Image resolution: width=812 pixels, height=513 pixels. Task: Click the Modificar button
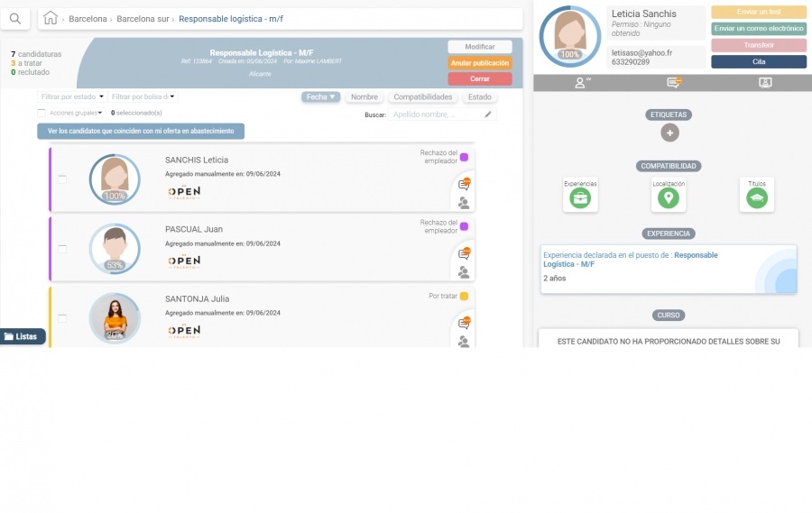480,47
